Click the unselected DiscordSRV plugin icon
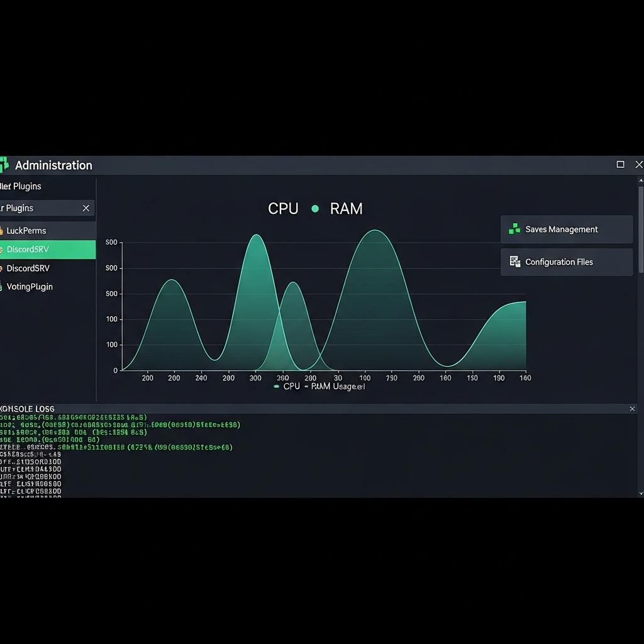 click(x=2, y=269)
